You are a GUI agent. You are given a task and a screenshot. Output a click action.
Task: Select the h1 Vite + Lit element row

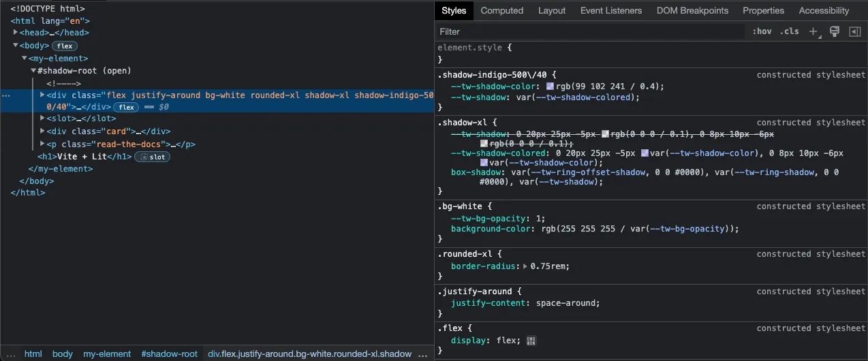(84, 157)
